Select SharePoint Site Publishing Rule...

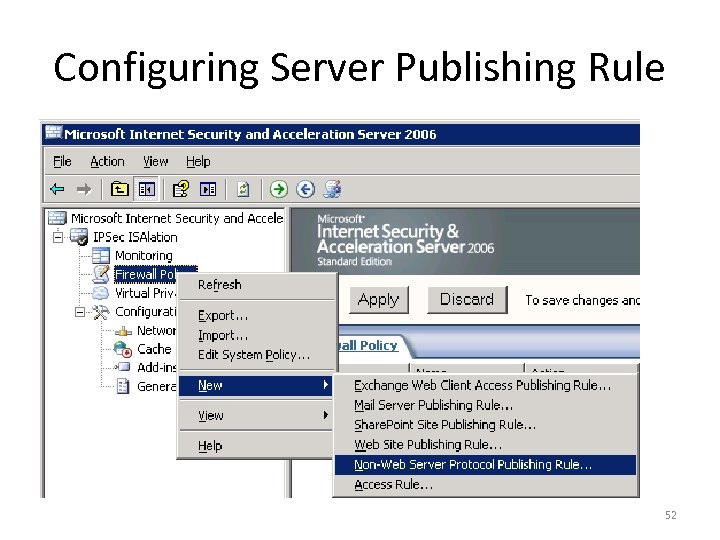pyautogui.click(x=485, y=425)
